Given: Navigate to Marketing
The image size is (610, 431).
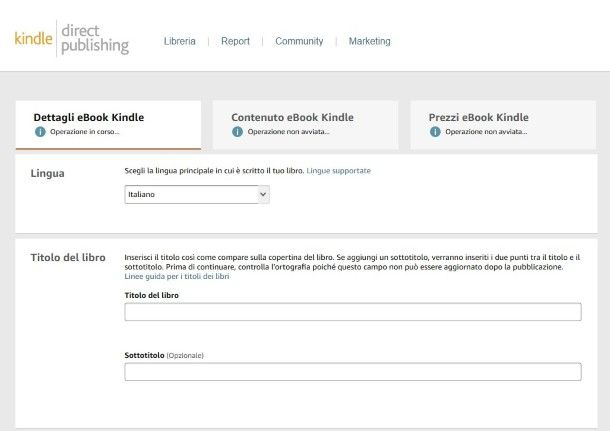Looking at the screenshot, I should pyautogui.click(x=369, y=41).
